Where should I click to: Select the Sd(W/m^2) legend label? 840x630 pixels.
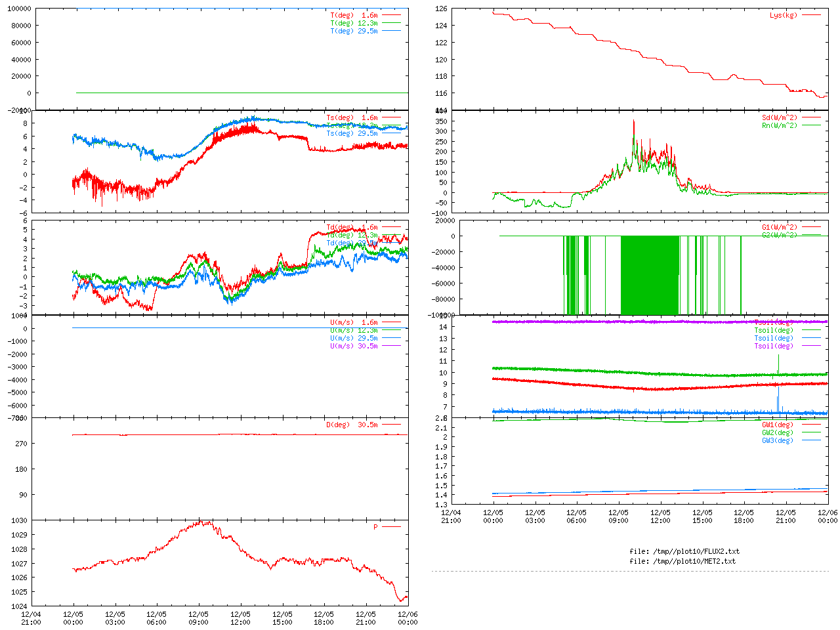click(779, 118)
